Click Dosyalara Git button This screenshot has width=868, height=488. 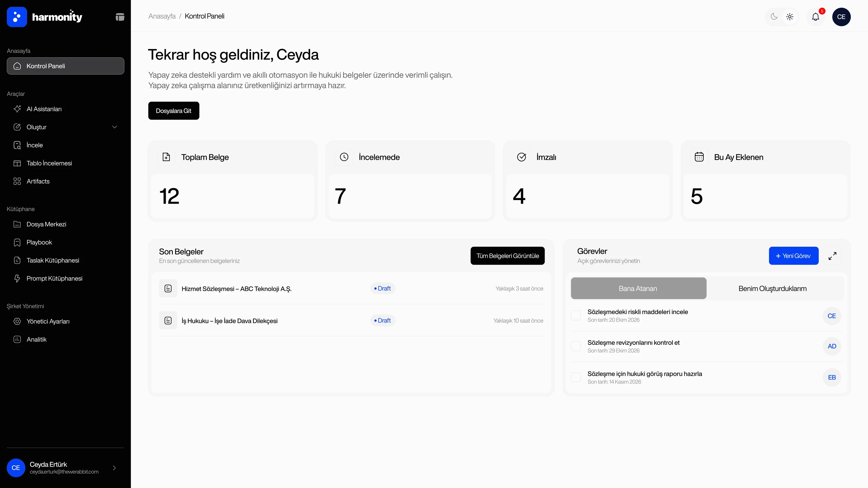(x=174, y=111)
